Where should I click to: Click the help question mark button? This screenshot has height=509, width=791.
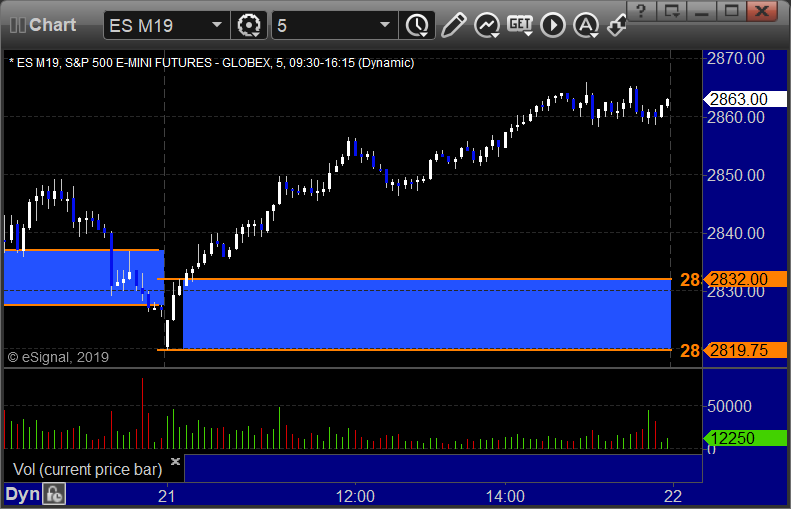641,11
